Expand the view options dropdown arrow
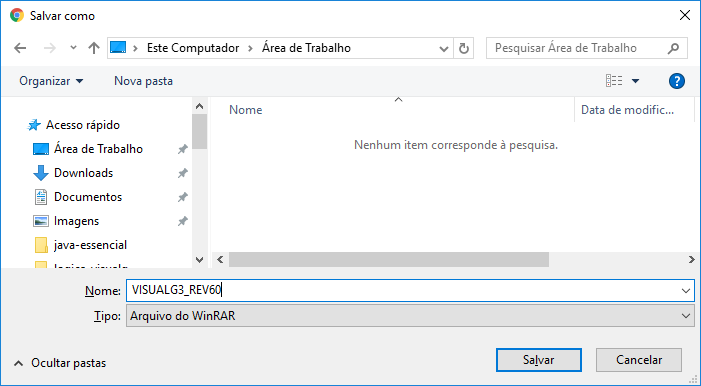 pos(635,81)
